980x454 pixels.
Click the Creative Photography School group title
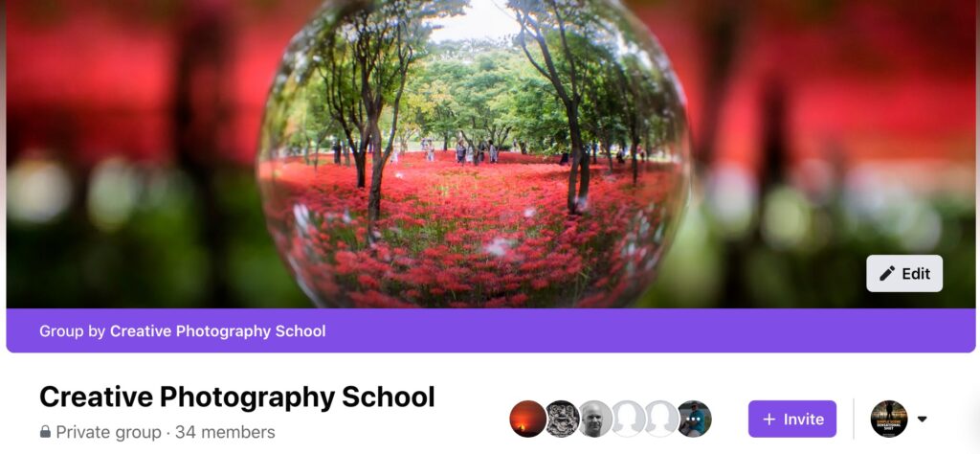point(237,397)
